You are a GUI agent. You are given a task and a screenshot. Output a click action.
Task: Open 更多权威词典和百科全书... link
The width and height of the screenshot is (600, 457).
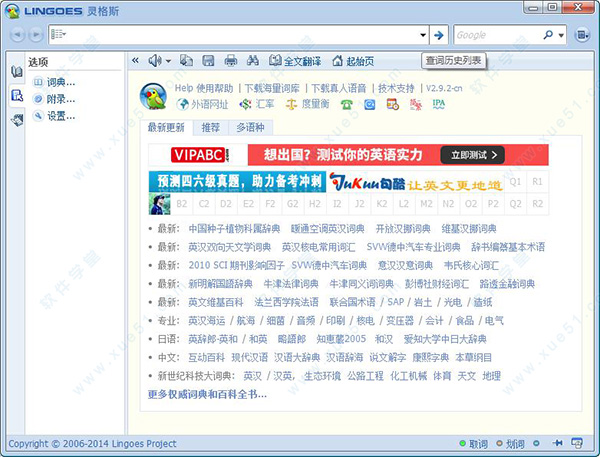207,394
